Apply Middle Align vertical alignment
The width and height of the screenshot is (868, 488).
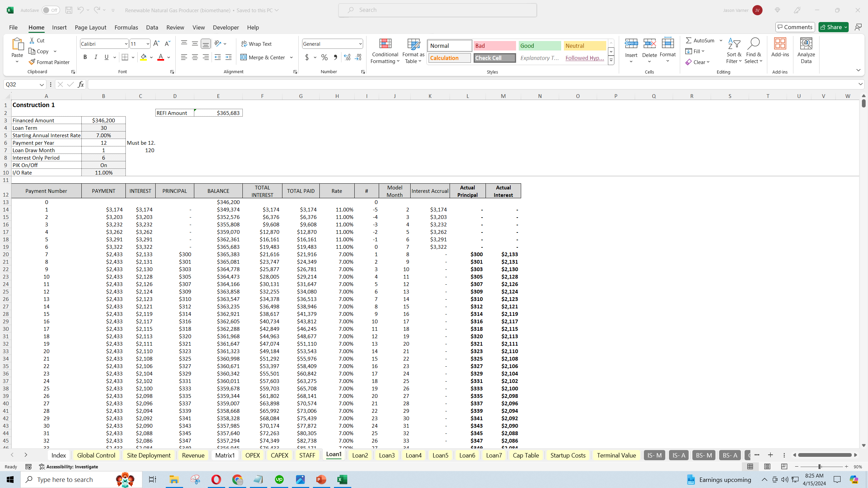coord(195,43)
